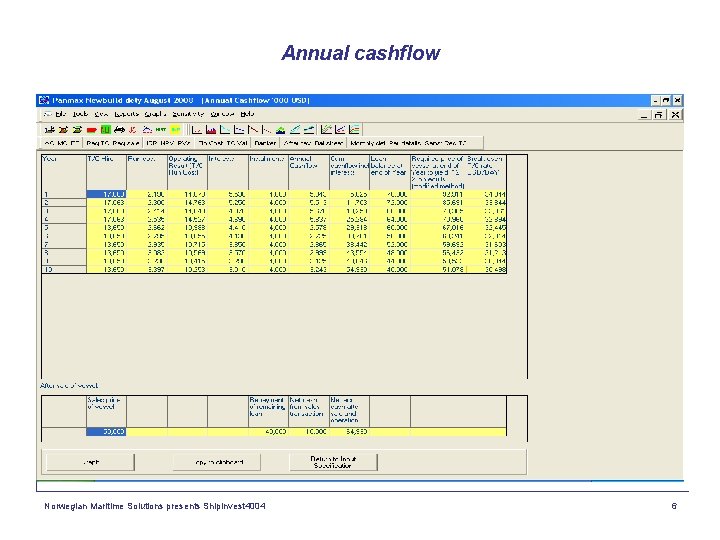The width and height of the screenshot is (720, 540).
Task: Click the green square table icon
Action: tap(106, 130)
